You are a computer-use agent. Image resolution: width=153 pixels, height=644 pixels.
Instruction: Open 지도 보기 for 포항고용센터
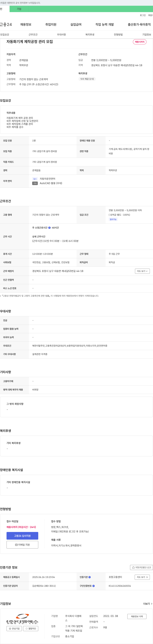142,577
